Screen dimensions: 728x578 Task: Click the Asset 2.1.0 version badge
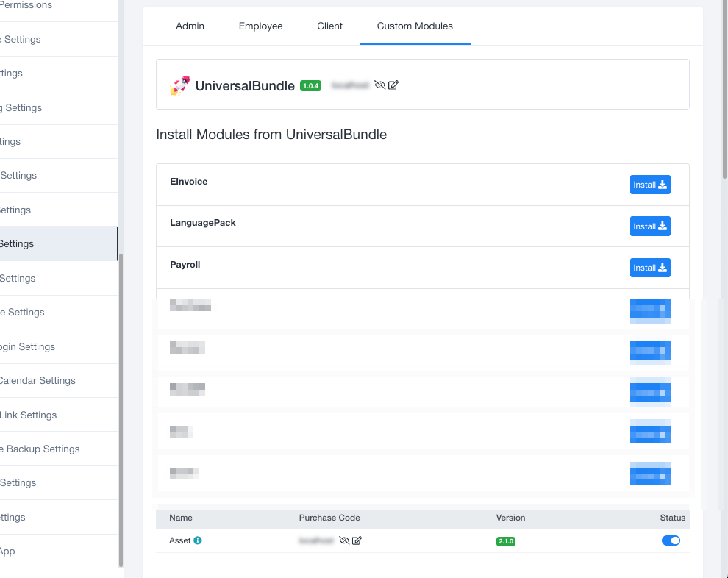(506, 541)
